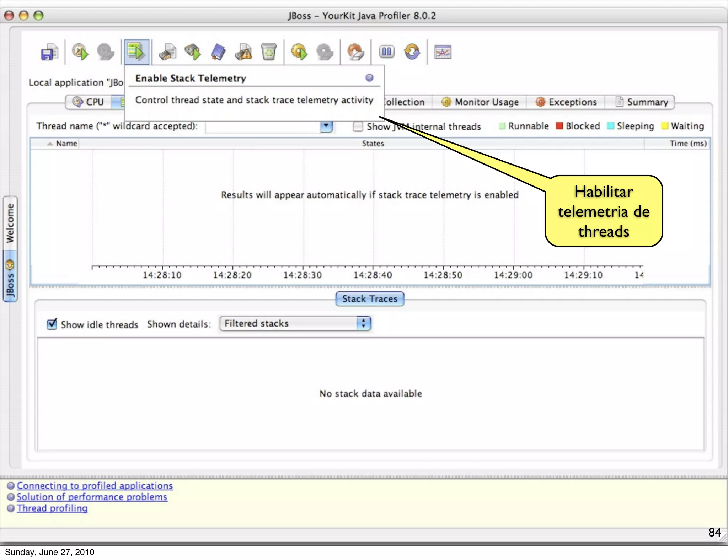Click the tooltip help question mark icon

369,78
